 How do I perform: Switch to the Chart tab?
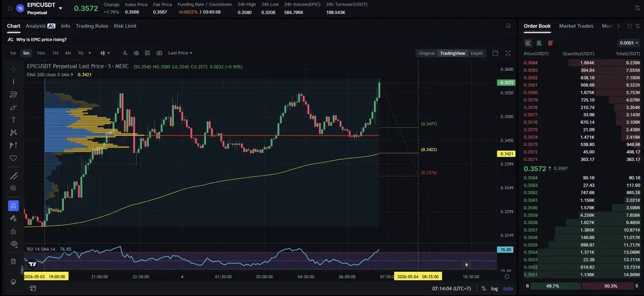coord(13,26)
